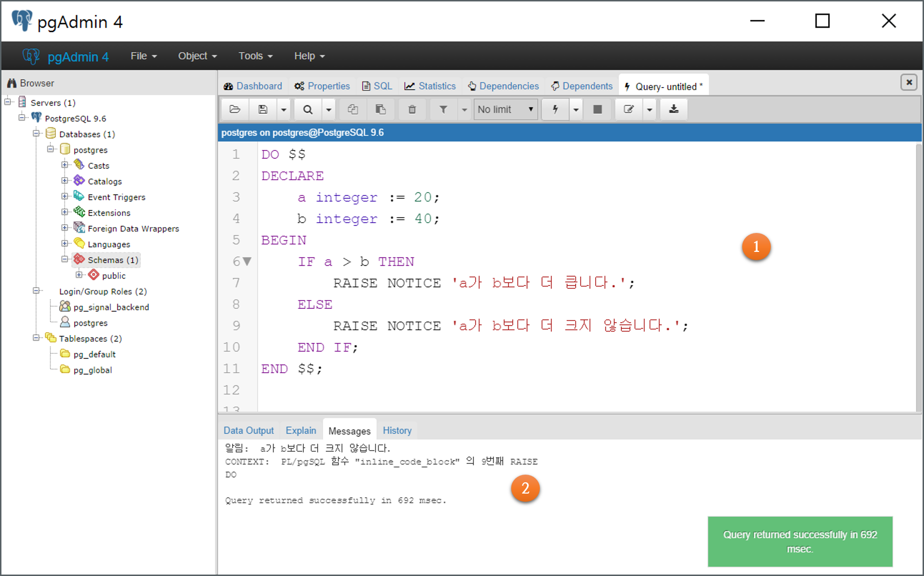Open the Filter options dropdown arrow
This screenshot has width=924, height=576.
(465, 109)
